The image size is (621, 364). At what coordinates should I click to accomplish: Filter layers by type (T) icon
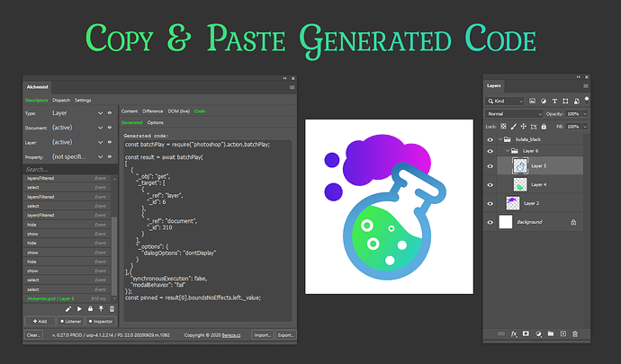554,101
